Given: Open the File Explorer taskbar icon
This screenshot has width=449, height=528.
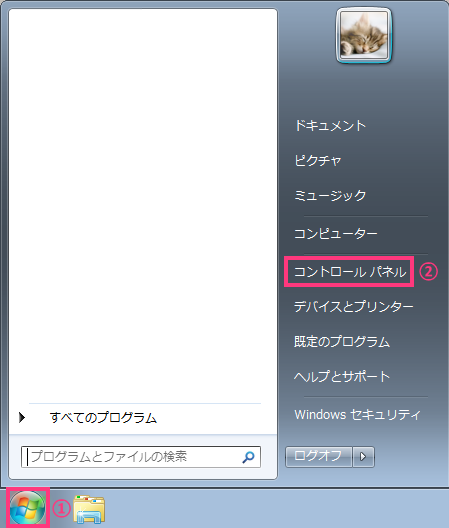Looking at the screenshot, I should [89, 509].
